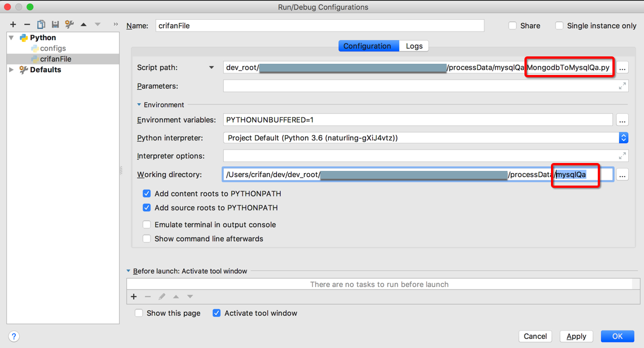This screenshot has height=348, width=644.
Task: Collapse the Python tree node
Action: (11, 37)
